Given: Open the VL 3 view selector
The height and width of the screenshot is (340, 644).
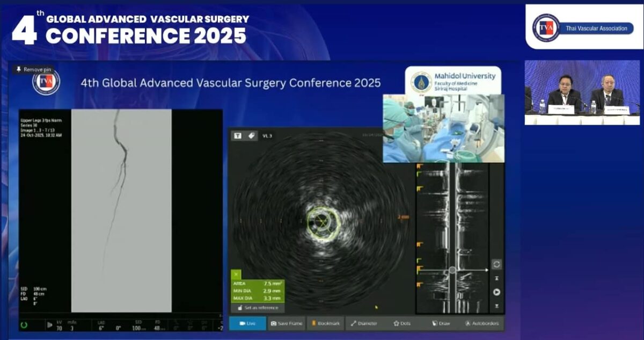Looking at the screenshot, I should coord(267,135).
